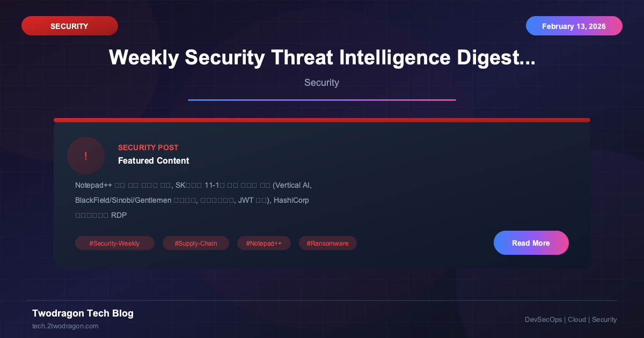
Task: Filter by the #Ransomware tag
Action: [327, 243]
